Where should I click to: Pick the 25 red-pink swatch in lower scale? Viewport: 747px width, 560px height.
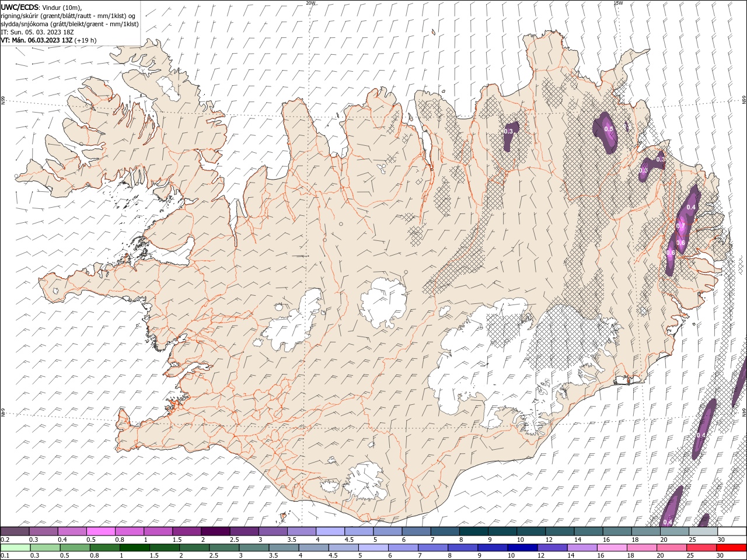coord(701,548)
